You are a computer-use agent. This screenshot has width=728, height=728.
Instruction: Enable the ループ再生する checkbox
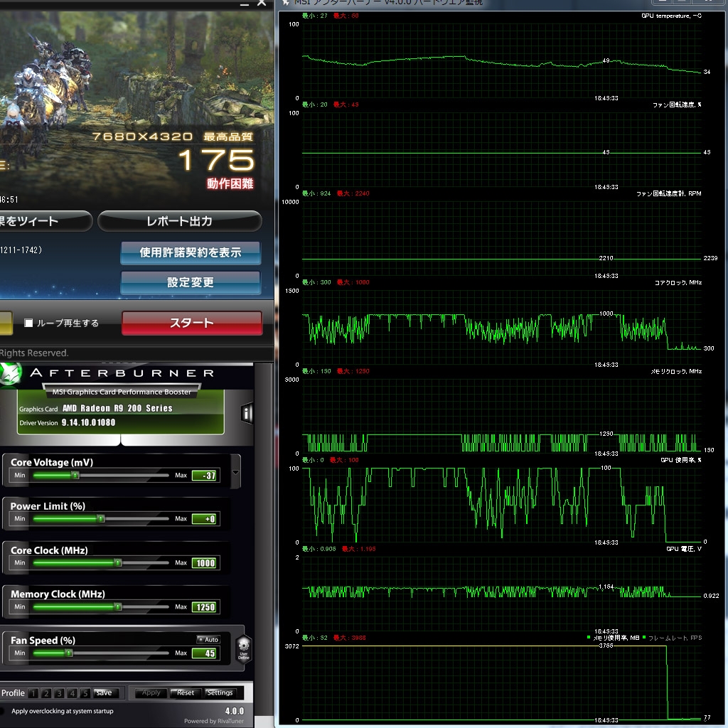(x=28, y=323)
